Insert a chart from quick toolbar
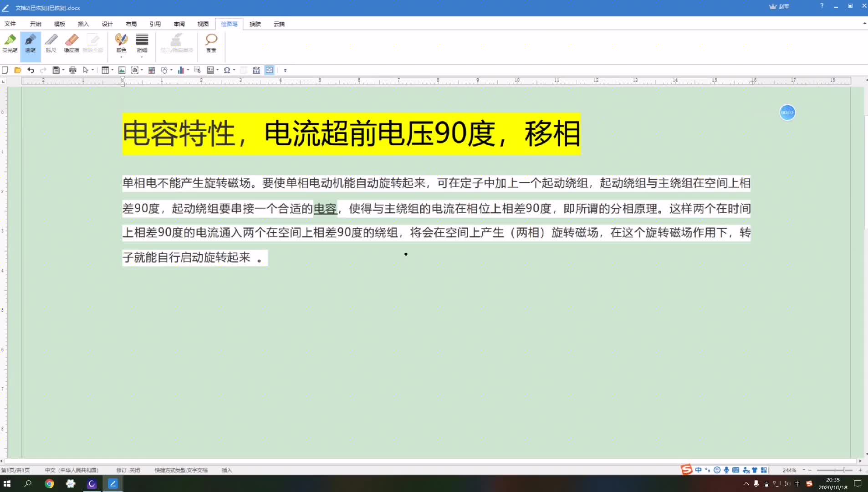The height and width of the screenshot is (492, 868). [x=181, y=70]
